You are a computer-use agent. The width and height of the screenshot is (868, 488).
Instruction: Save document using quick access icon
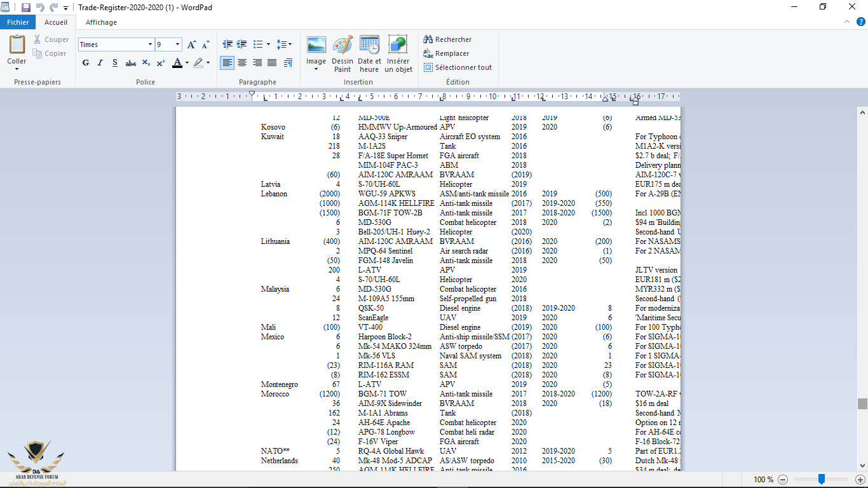[26, 8]
